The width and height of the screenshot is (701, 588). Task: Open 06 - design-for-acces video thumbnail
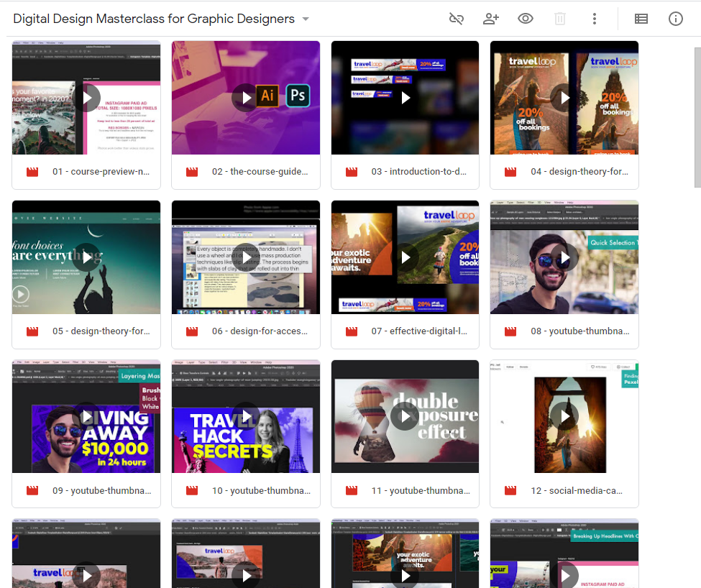click(246, 257)
